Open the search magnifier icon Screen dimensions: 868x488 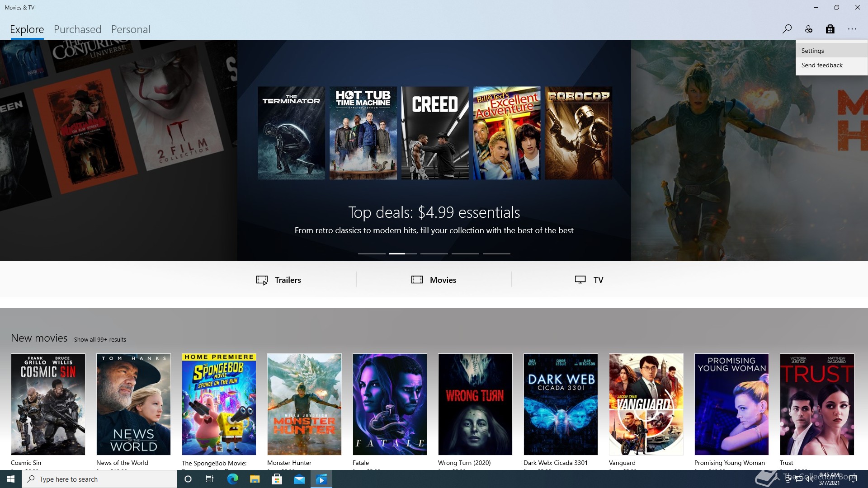(787, 29)
